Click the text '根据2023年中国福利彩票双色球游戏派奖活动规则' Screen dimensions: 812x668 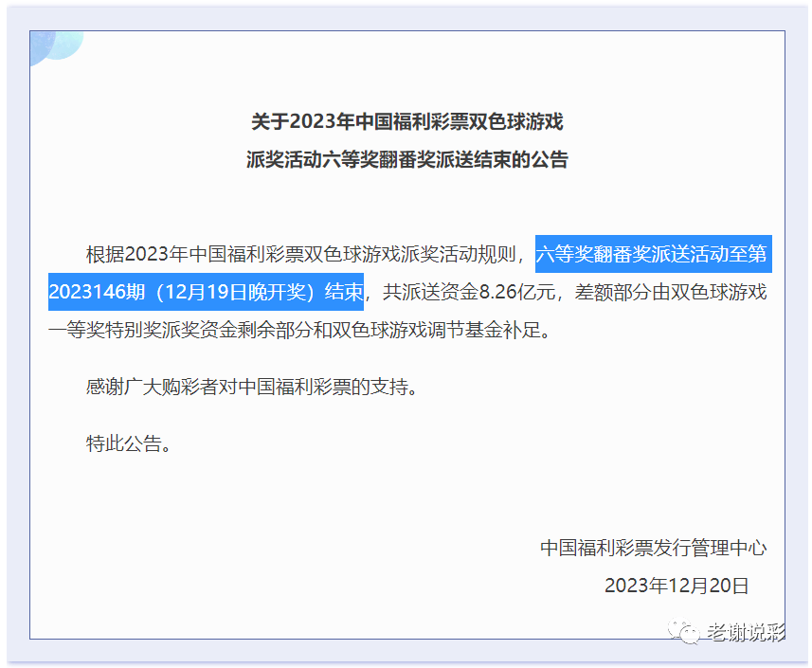pos(301,254)
